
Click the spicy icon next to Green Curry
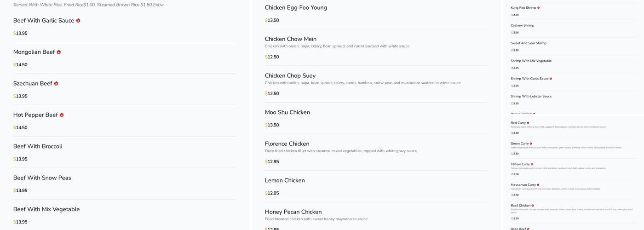coord(531,144)
